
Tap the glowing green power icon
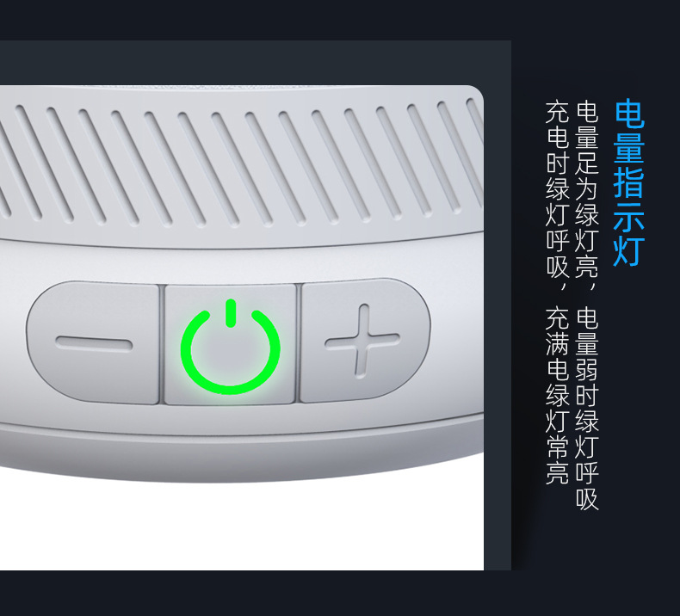[231, 347]
